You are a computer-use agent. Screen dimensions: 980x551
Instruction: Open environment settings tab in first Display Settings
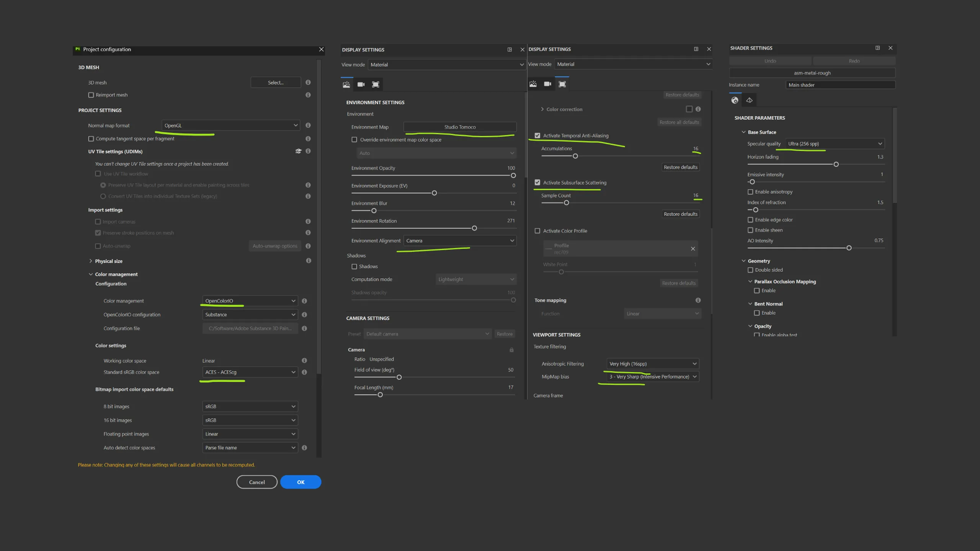click(x=346, y=85)
